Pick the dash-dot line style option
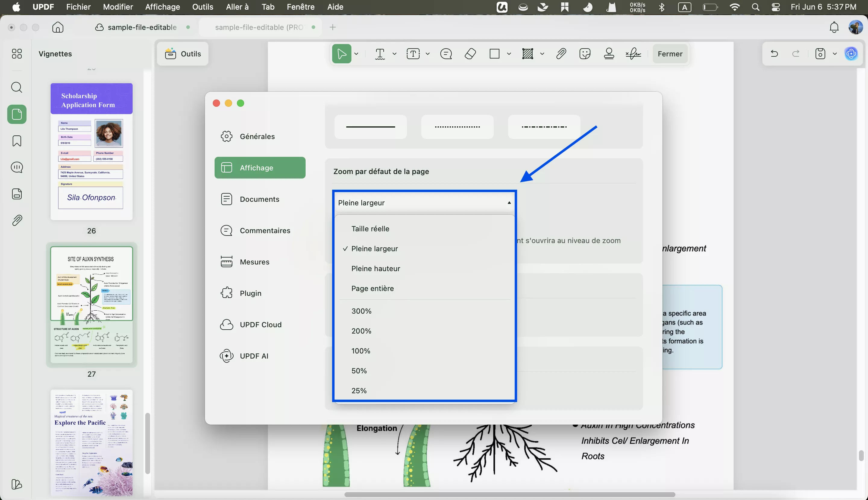The height and width of the screenshot is (500, 868). [544, 127]
